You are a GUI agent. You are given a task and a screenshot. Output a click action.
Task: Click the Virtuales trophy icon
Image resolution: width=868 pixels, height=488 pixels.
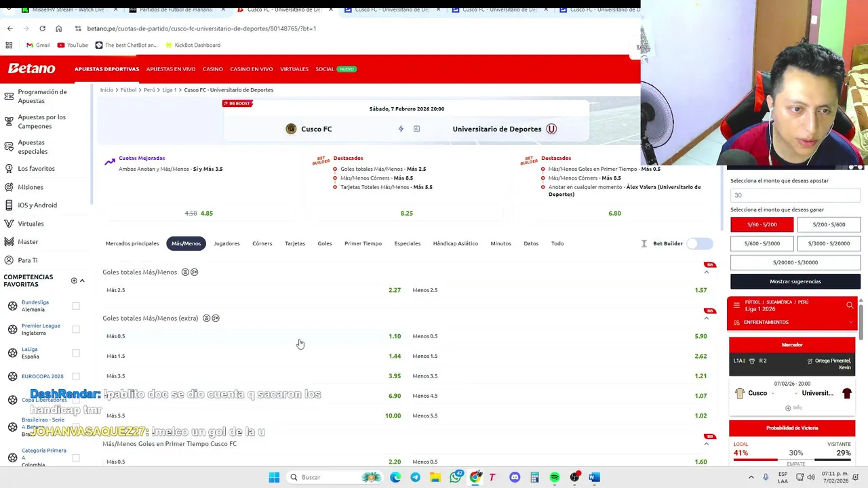point(9,223)
